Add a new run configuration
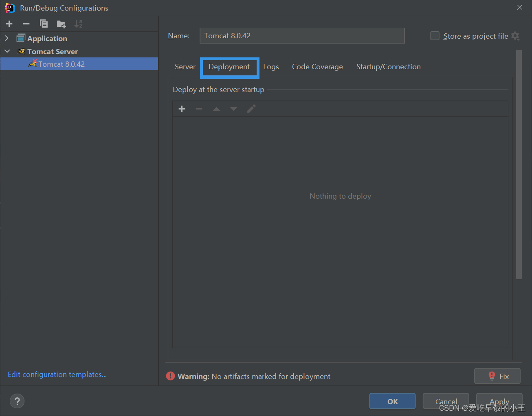This screenshot has height=416, width=532. (9, 24)
